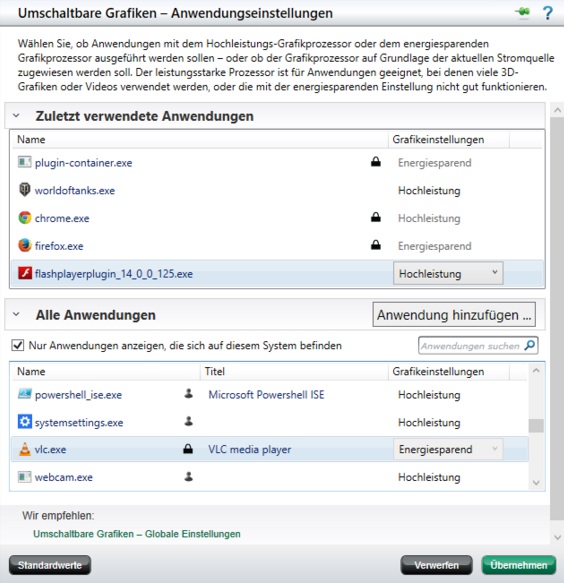Open Energiesparend dropdown for vlc.exe

pyautogui.click(x=448, y=449)
